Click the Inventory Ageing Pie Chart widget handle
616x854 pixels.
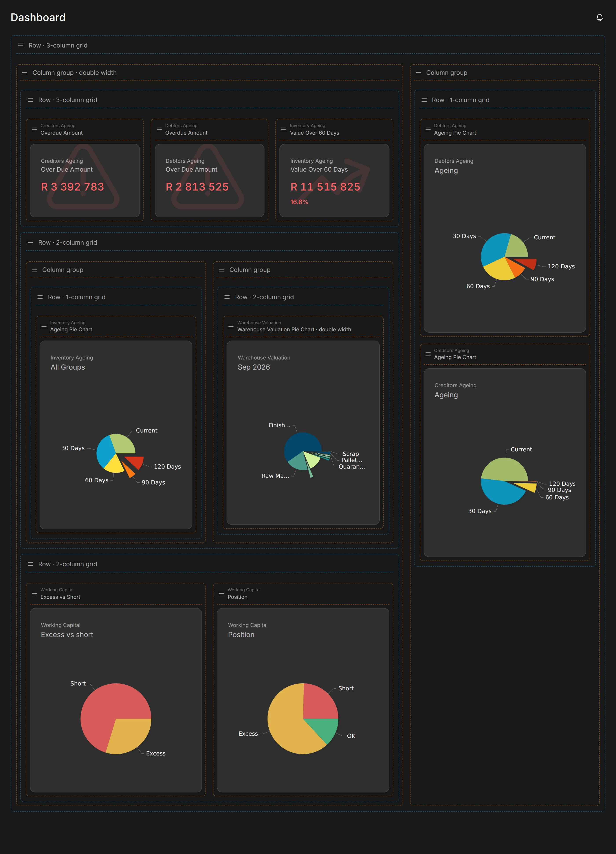(44, 326)
